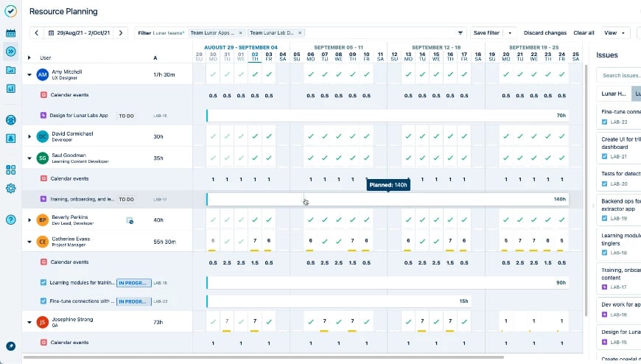Image resolution: width=641 pixels, height=364 pixels.
Task: Open the accounts person sidebar icon
Action: click(x=10, y=139)
